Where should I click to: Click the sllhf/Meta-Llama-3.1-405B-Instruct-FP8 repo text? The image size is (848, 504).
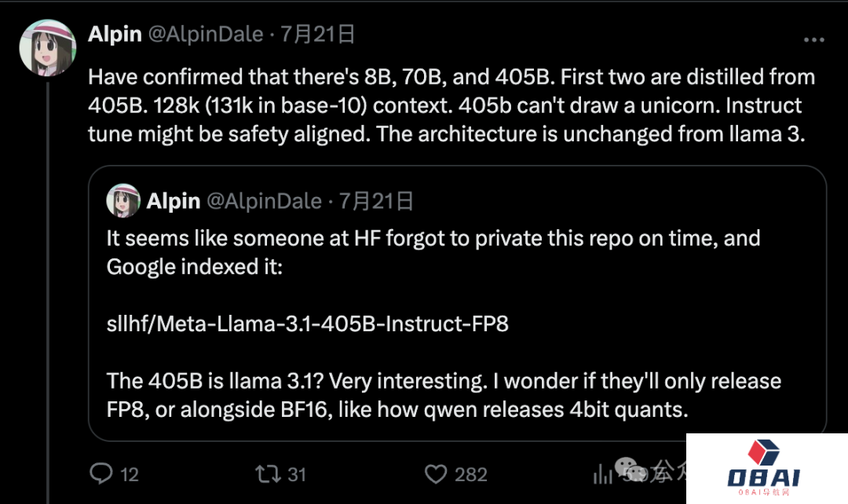coord(308,323)
